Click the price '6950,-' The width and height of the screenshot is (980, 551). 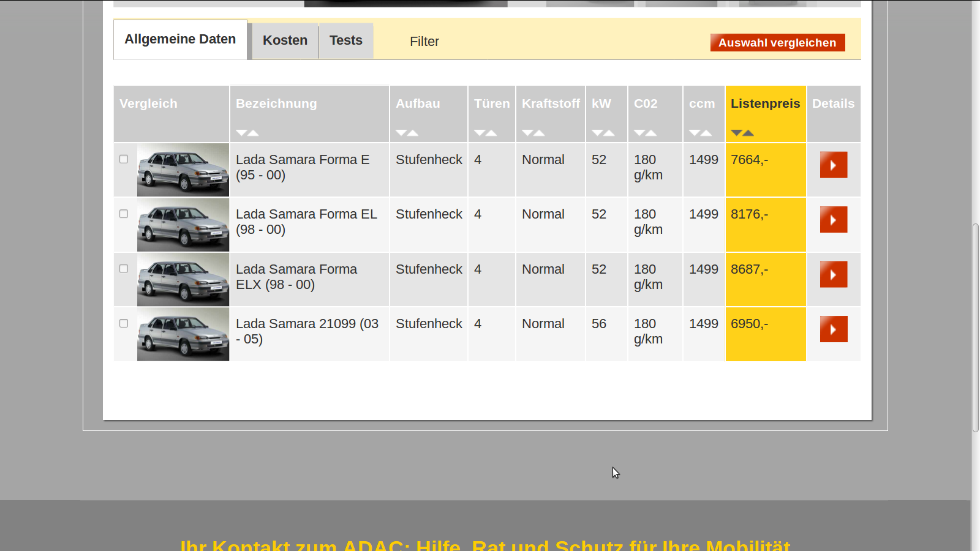click(749, 324)
